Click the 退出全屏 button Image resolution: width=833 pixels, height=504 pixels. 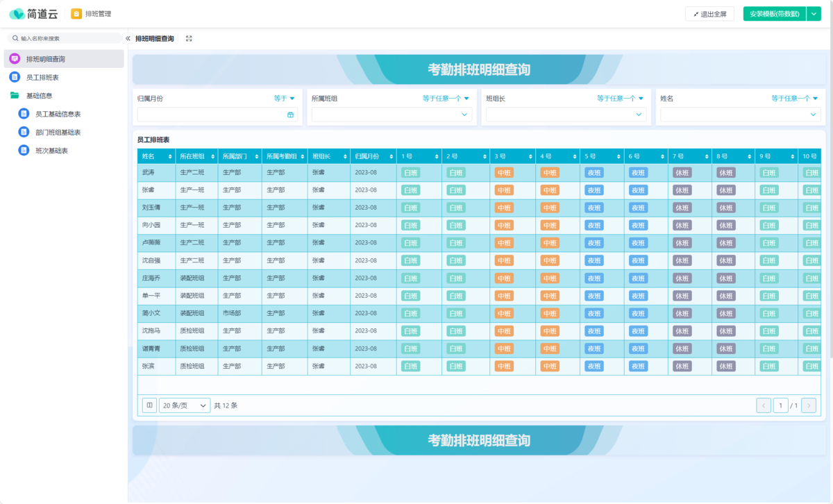709,13
